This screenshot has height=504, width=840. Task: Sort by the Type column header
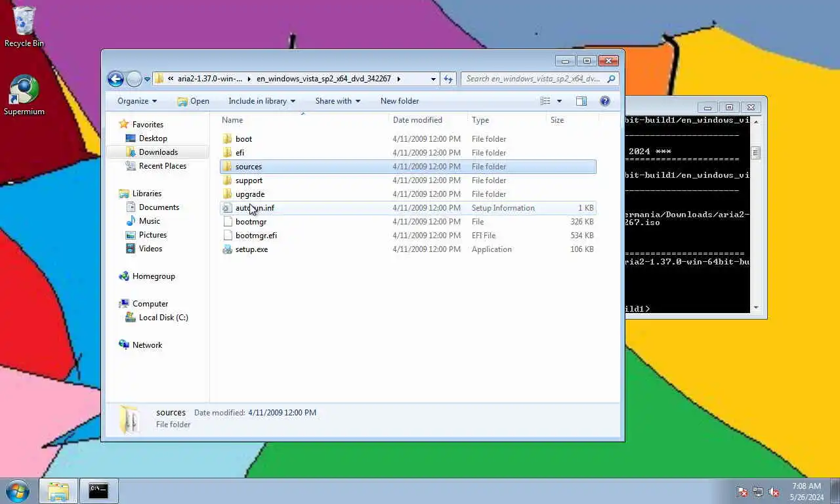point(506,120)
